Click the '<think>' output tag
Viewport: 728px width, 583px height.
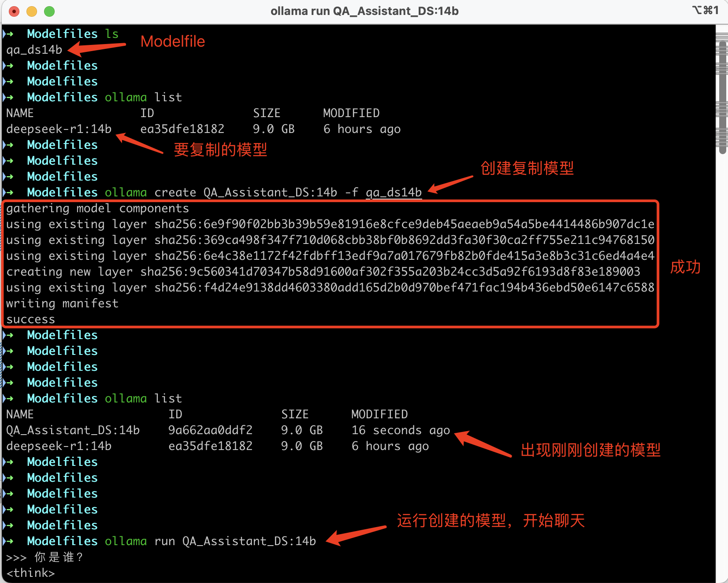[31, 573]
